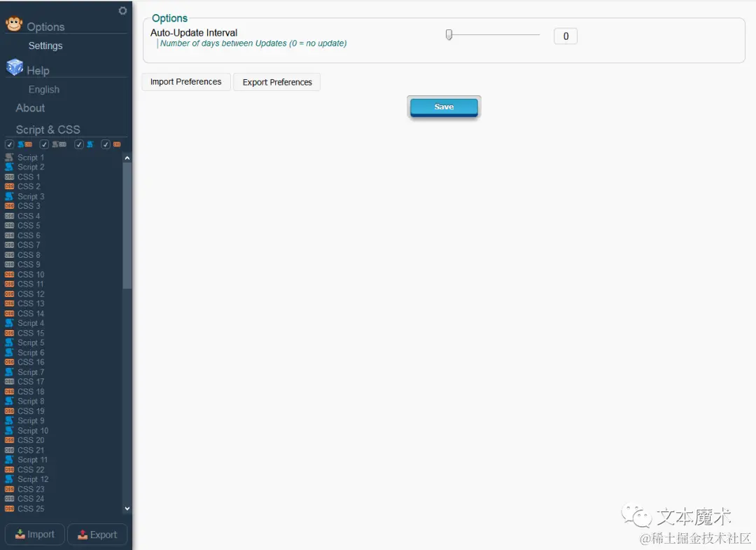Open the Help section in the sidebar
Screen dimensions: 756x550
coord(38,71)
